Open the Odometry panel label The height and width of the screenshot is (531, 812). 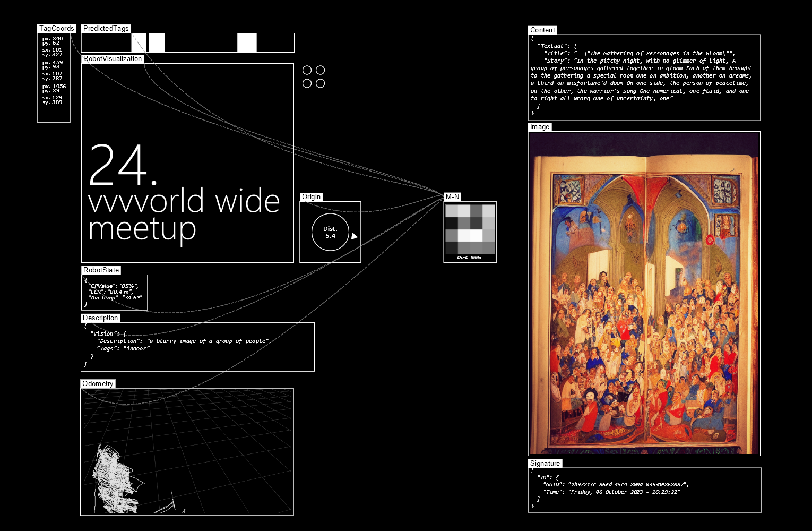[98, 384]
